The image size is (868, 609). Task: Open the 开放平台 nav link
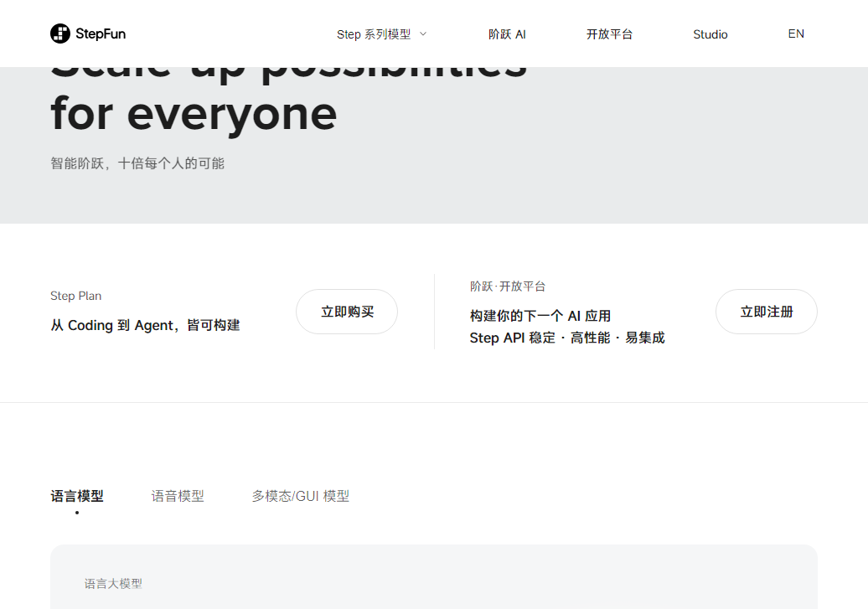(609, 34)
